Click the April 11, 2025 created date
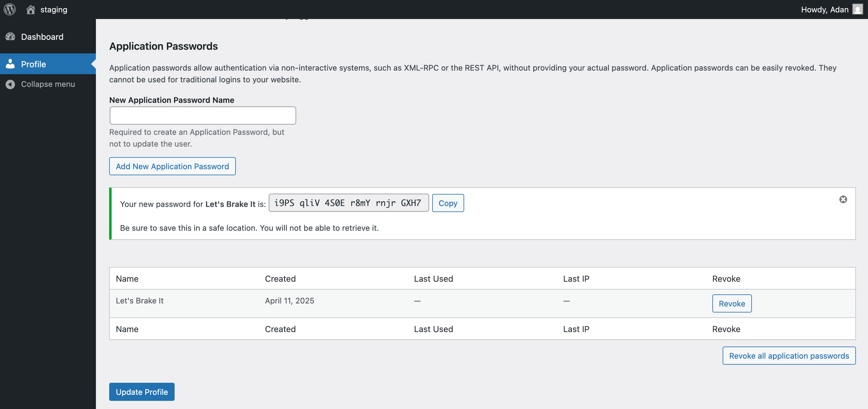Image resolution: width=868 pixels, height=409 pixels. coord(290,300)
